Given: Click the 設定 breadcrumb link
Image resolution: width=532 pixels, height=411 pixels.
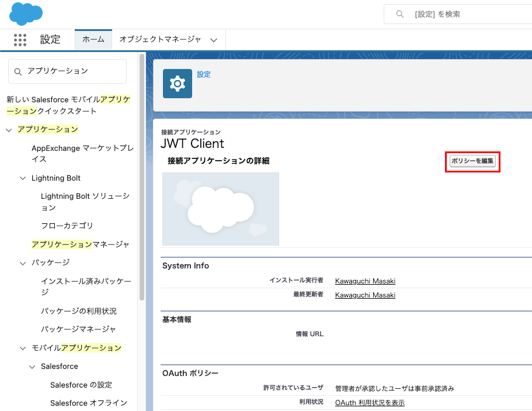Looking at the screenshot, I should 204,75.
